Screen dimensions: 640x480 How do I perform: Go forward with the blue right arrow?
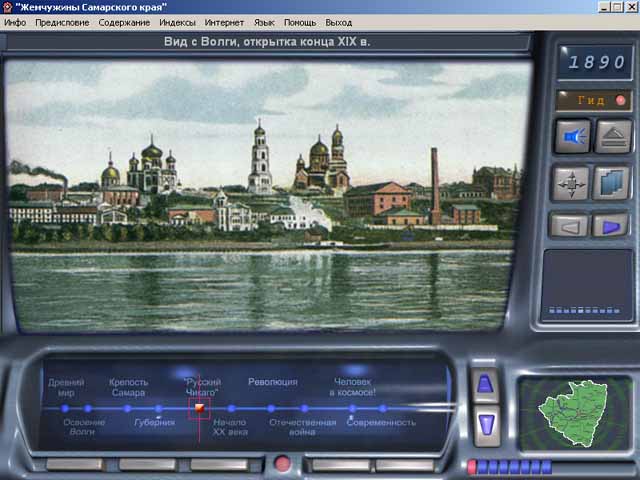[610, 226]
